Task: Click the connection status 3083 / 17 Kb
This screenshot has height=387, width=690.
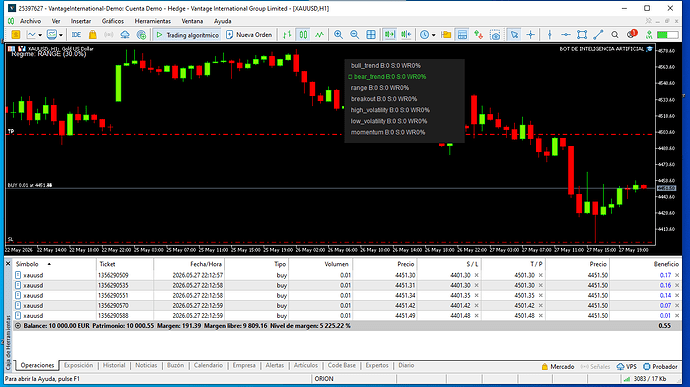Action: tap(645, 379)
